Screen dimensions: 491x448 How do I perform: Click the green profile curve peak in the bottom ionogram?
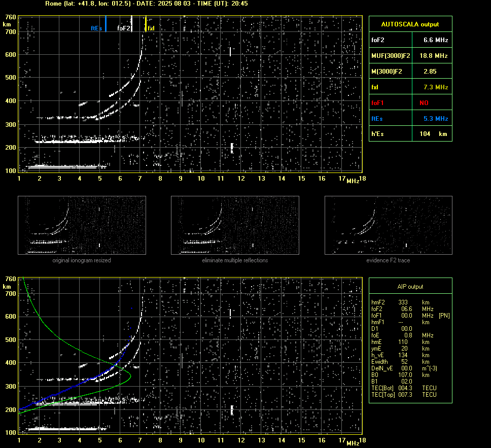(130, 375)
